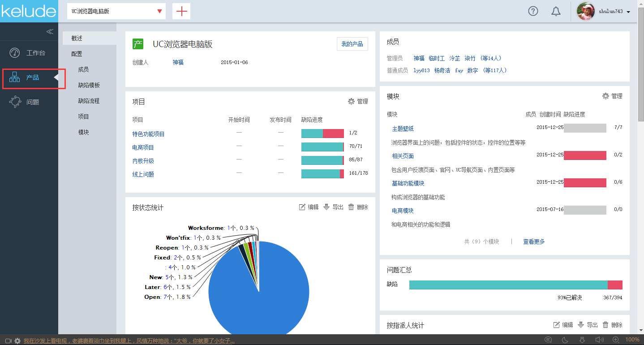
Task: Expand the shulun743 user menu arrow
Action: tap(629, 12)
